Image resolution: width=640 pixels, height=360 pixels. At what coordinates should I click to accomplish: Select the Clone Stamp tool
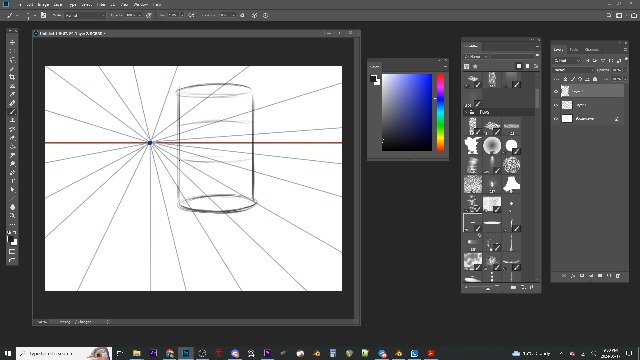(x=12, y=120)
